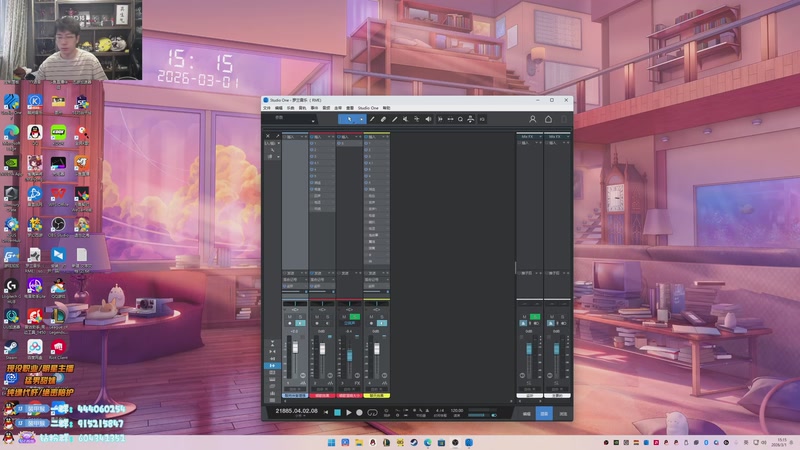Viewport: 800px width, 450px height.
Task: Open inserts dropdown arrow on channel 2
Action: point(329,137)
